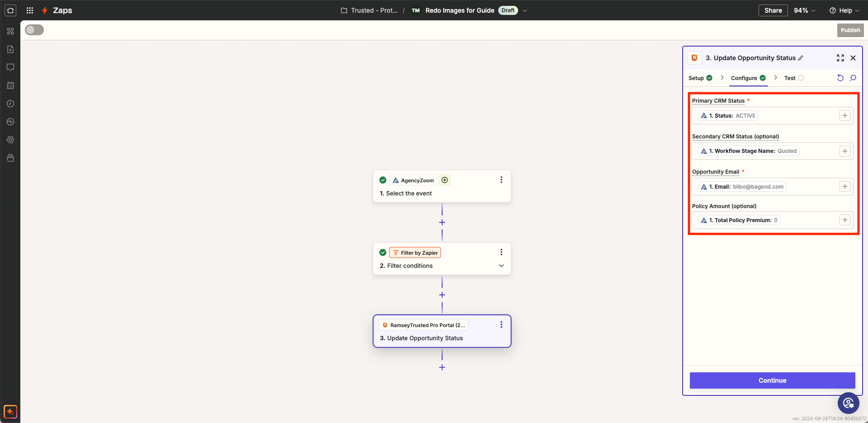Image resolution: width=868 pixels, height=423 pixels.
Task: Expand the step editor panel to fullscreen
Action: point(840,58)
